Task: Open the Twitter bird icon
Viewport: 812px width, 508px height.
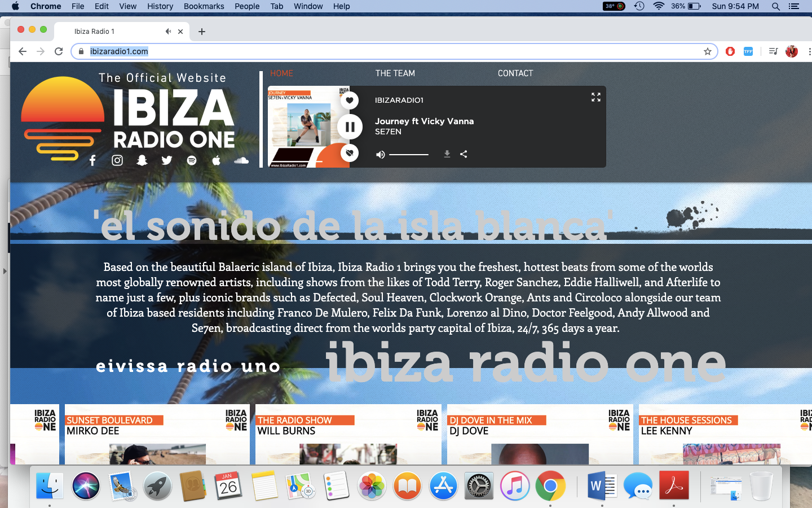Action: 167,160
